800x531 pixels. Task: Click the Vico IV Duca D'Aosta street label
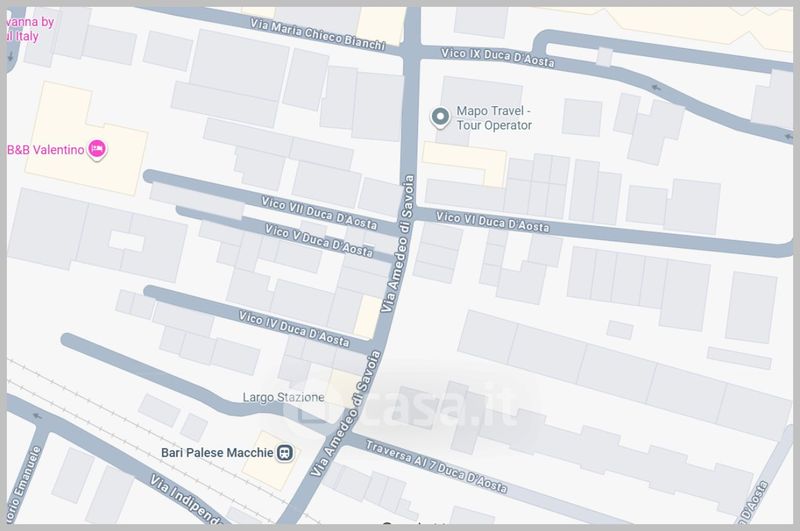click(294, 329)
